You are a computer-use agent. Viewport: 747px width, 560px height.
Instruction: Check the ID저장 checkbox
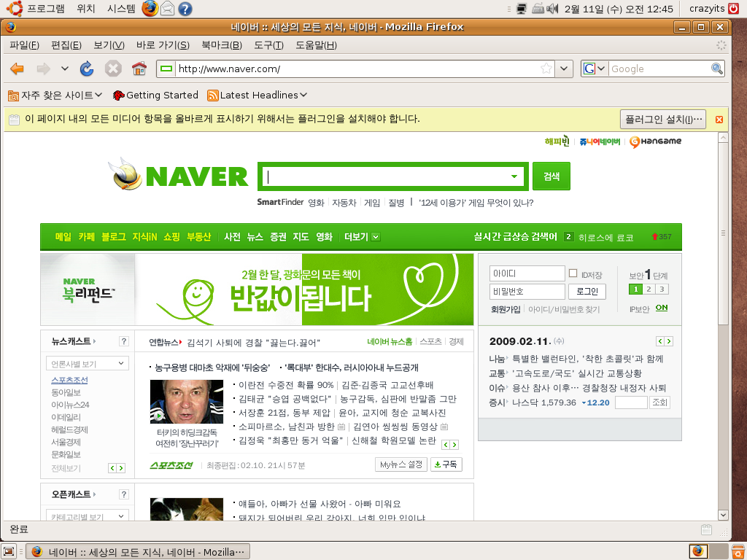click(573, 273)
